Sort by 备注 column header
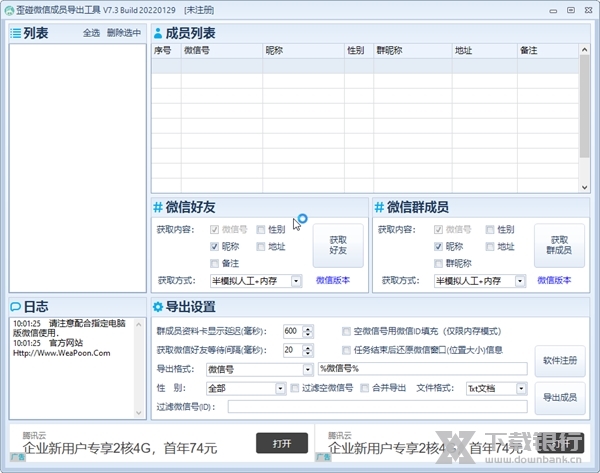Viewport: 600px width, 473px height. [x=548, y=51]
